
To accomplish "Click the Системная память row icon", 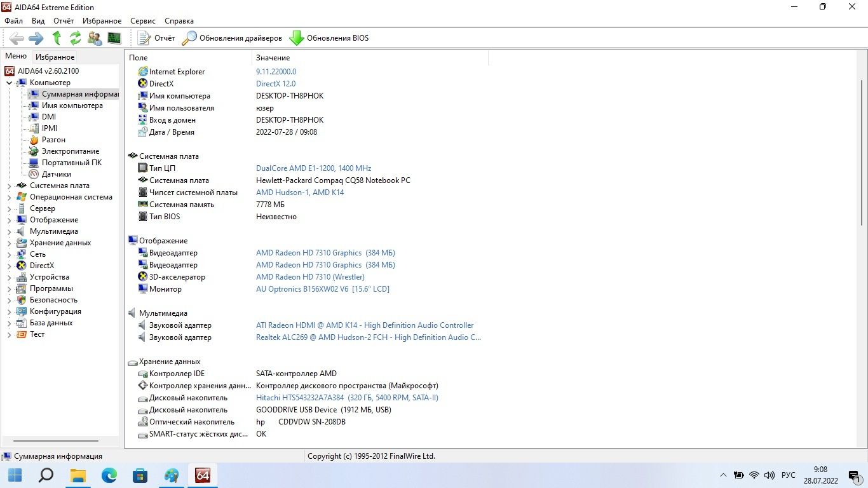I will click(143, 205).
